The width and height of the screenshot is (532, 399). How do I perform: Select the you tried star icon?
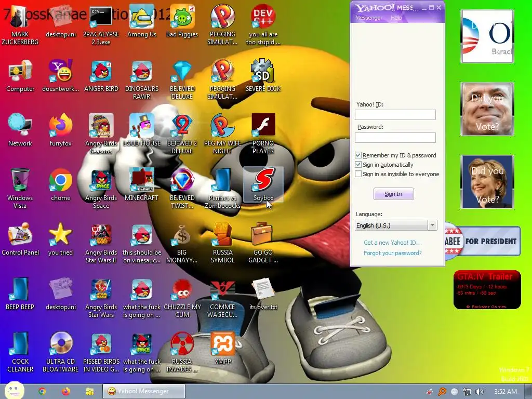[x=60, y=239]
